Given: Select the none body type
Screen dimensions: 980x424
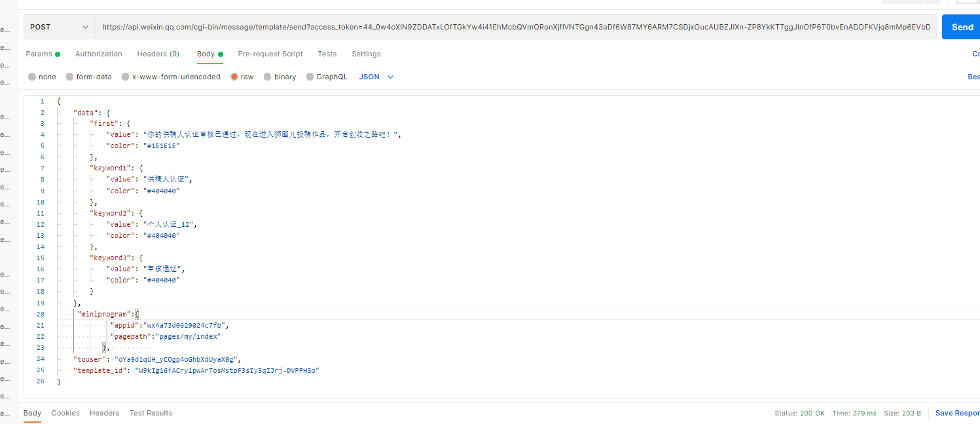Looking at the screenshot, I should tap(43, 77).
